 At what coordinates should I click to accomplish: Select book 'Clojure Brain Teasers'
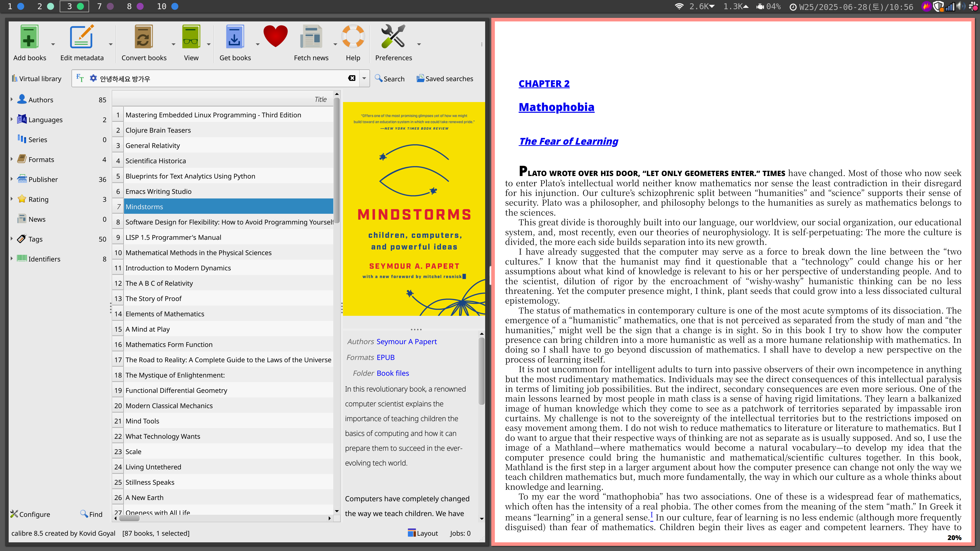pos(228,130)
